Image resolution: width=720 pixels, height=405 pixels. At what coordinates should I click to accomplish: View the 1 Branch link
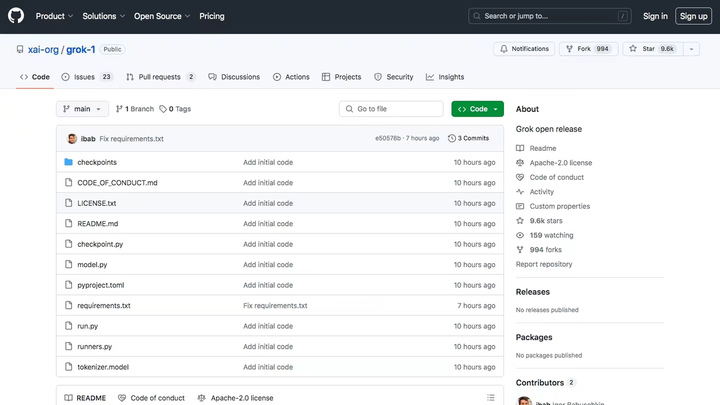tap(135, 109)
